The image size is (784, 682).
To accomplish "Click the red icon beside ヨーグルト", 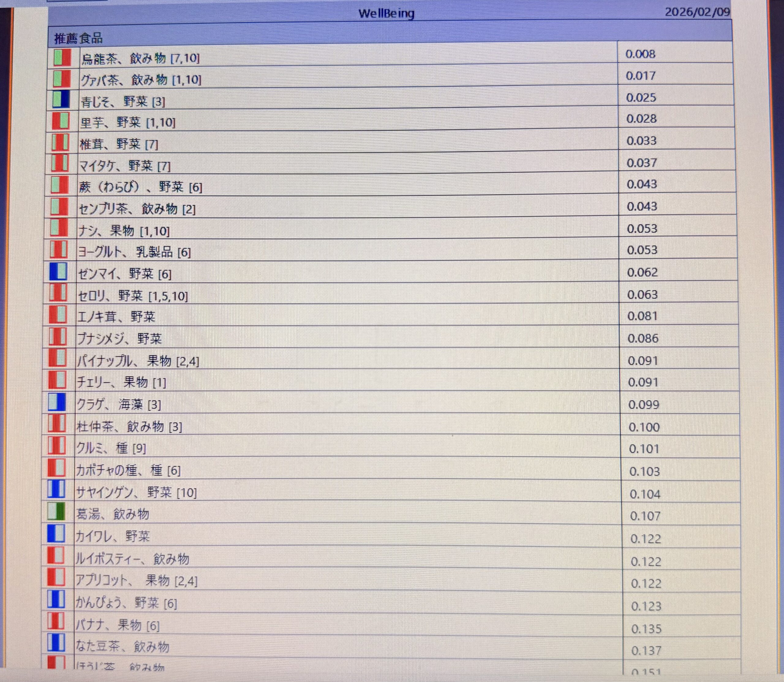I will click(58, 250).
